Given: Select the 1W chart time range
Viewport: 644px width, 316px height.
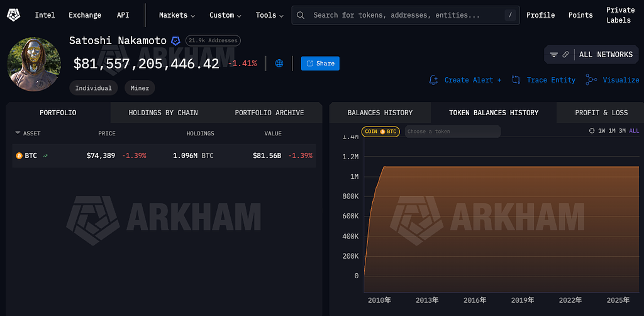Looking at the screenshot, I should 602,131.
